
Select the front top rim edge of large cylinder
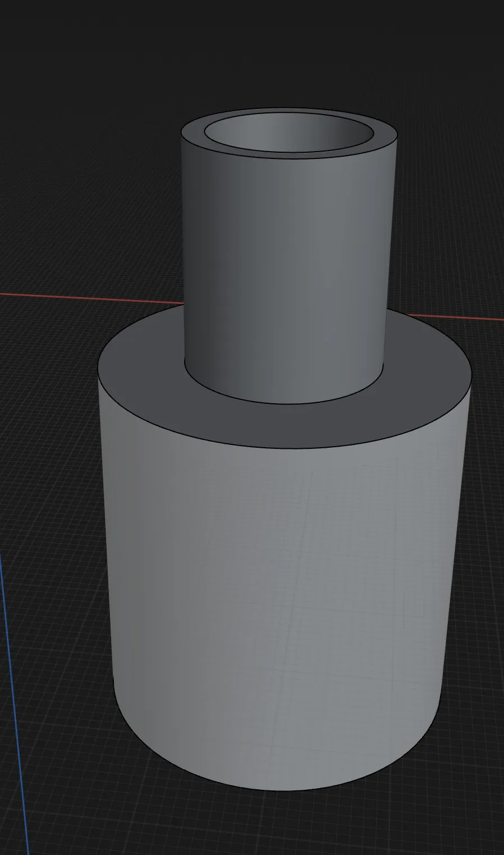(283, 448)
